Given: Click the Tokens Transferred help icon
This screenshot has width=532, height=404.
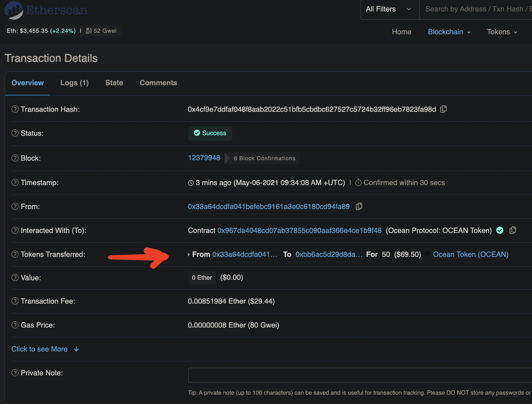Looking at the screenshot, I should (x=15, y=254).
